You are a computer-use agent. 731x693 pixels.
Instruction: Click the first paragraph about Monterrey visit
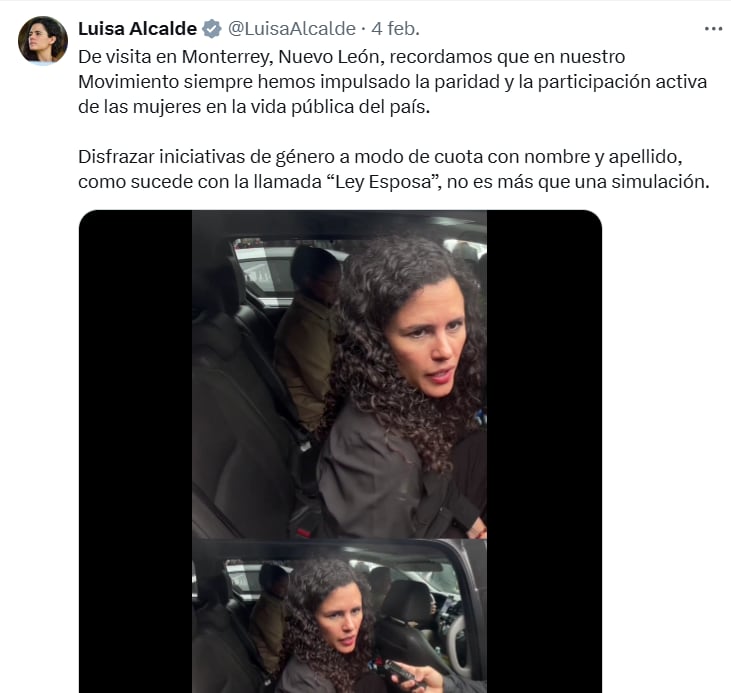pos(393,82)
